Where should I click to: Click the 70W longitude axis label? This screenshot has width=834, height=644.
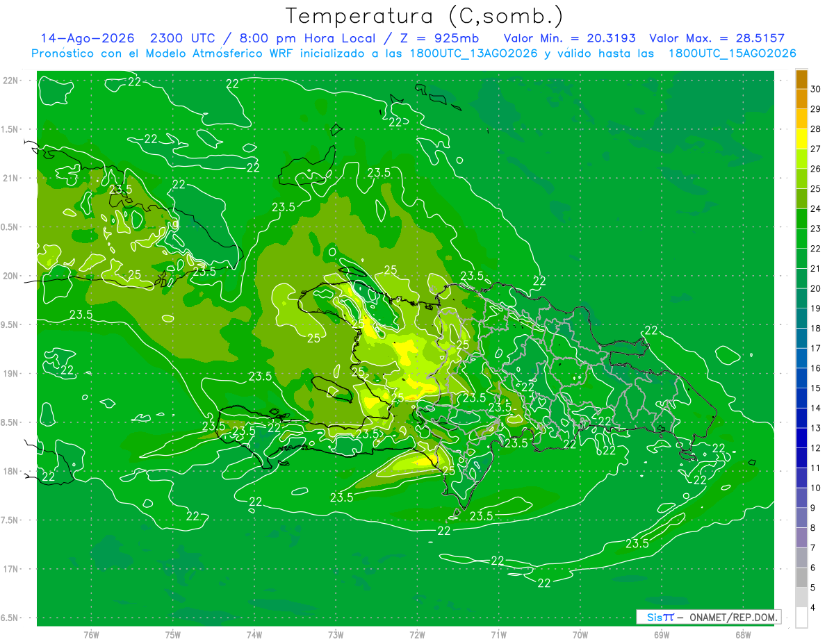580,635
